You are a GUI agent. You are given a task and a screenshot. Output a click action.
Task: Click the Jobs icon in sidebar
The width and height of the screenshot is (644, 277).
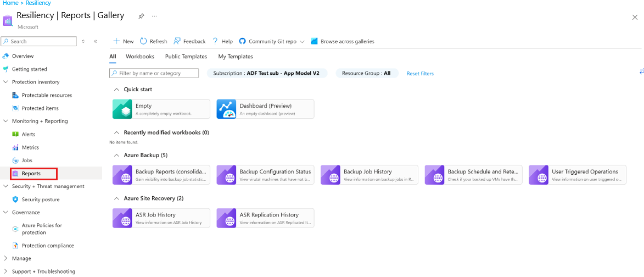coord(15,160)
